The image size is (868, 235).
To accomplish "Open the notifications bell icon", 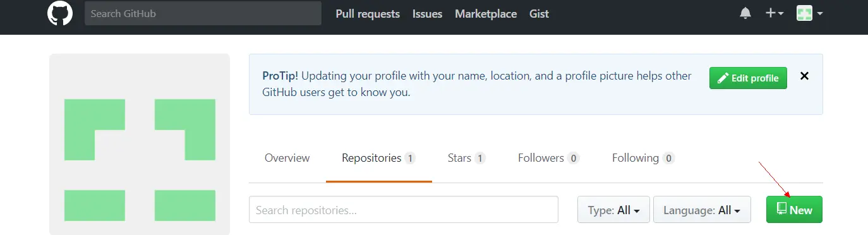I will tap(746, 13).
